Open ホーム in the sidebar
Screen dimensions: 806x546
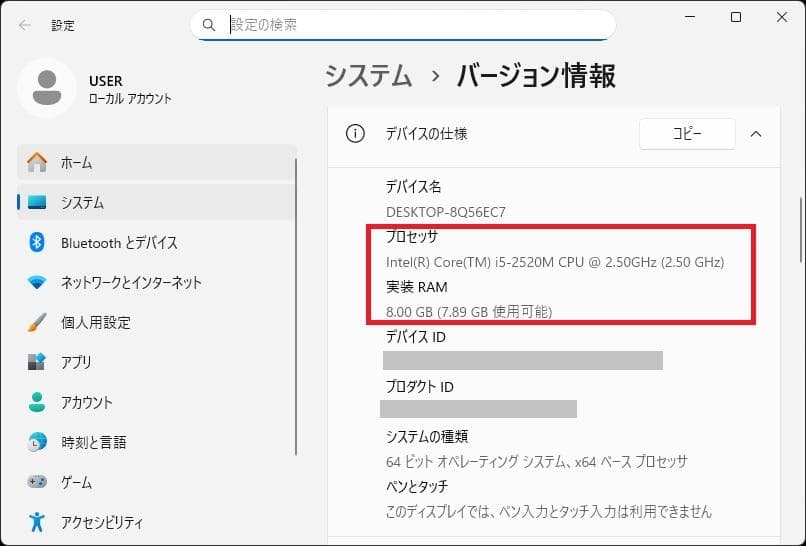coord(157,162)
